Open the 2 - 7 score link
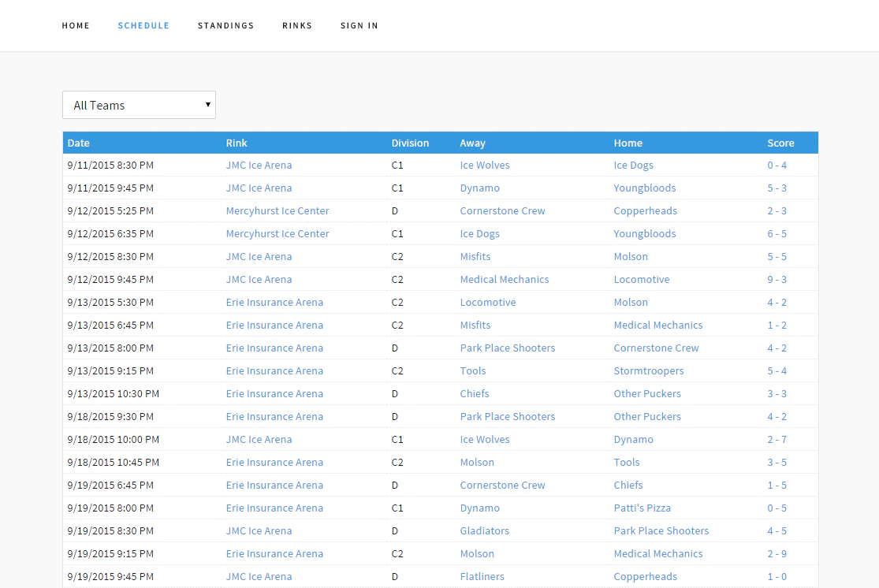Screen dimensions: 879x588 tap(777, 440)
